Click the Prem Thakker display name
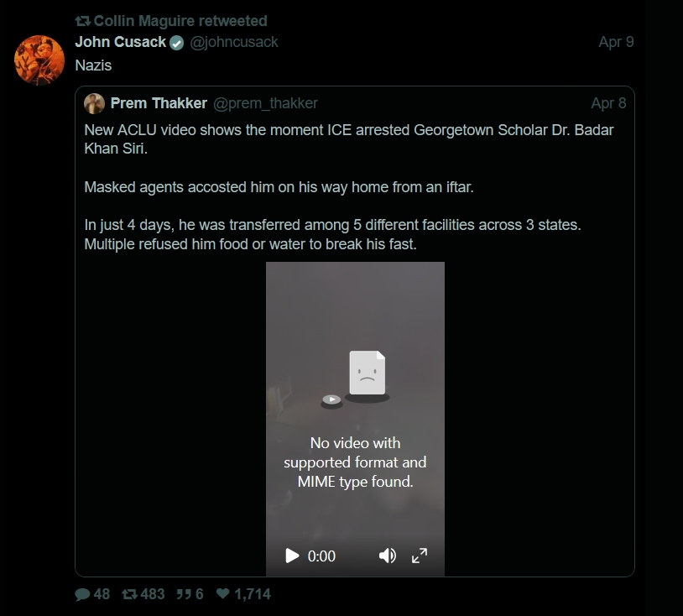The image size is (683, 616). pos(159,103)
